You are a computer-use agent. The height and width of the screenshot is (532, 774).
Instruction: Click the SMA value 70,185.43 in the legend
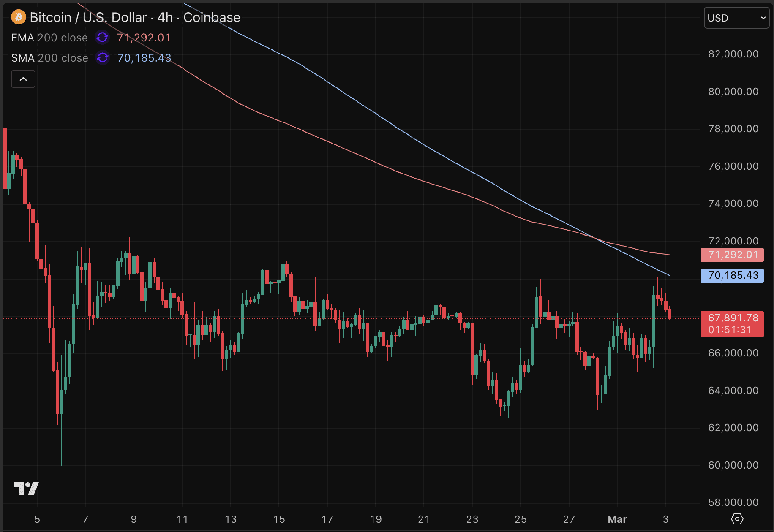(144, 58)
